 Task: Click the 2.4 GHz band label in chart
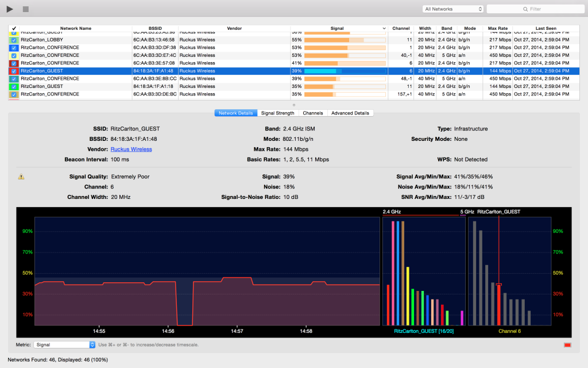click(392, 212)
